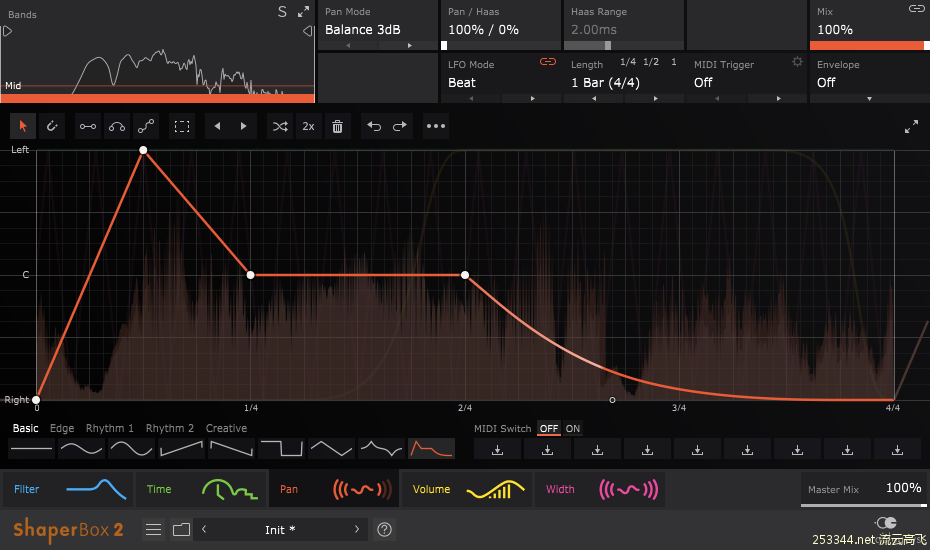Switch to the Basic presets tab
Screen dimensions: 930x550
[26, 428]
